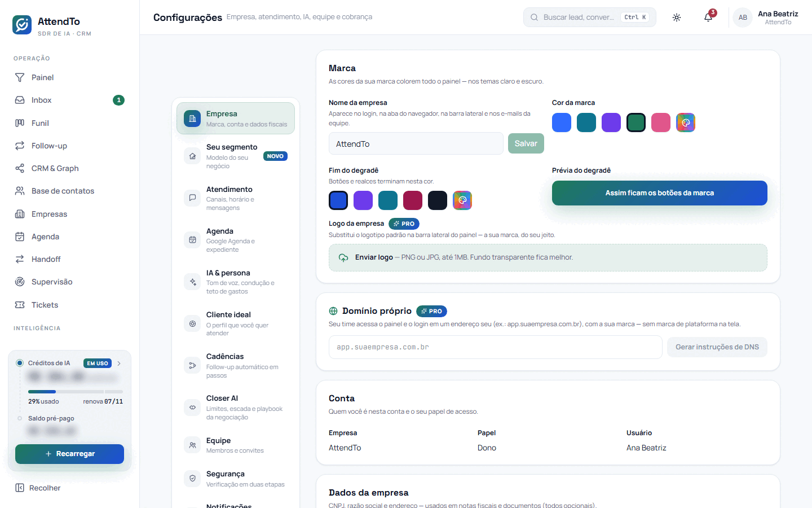The width and height of the screenshot is (812, 508).
Task: Focus the Nome da empresa field
Action: [x=416, y=143]
